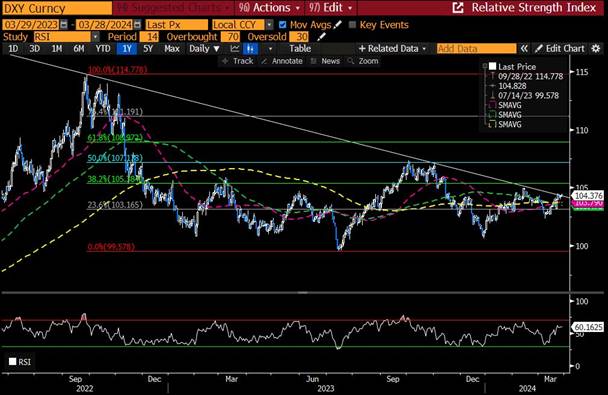Click the start date field 03/29/2023
This screenshot has height=395, width=608.
click(31, 25)
